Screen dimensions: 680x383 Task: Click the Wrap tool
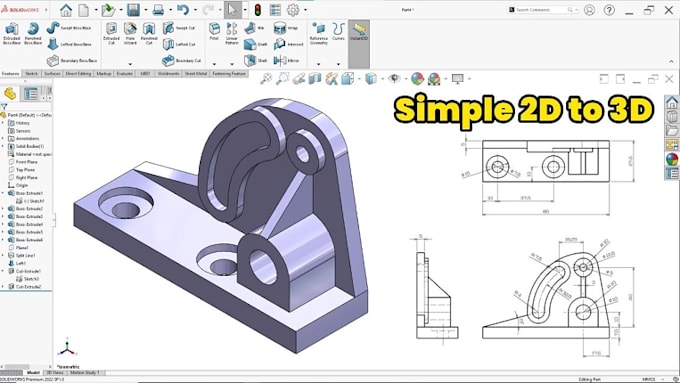(285, 28)
